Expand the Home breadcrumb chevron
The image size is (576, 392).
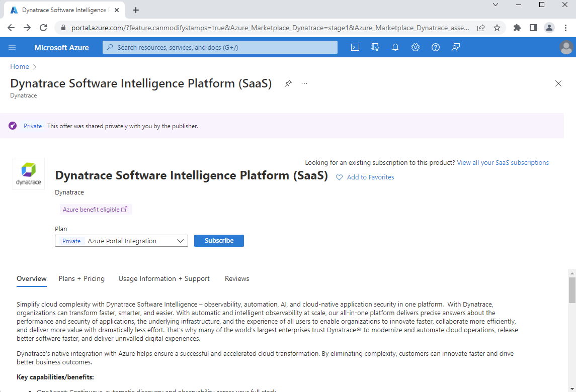tap(35, 67)
